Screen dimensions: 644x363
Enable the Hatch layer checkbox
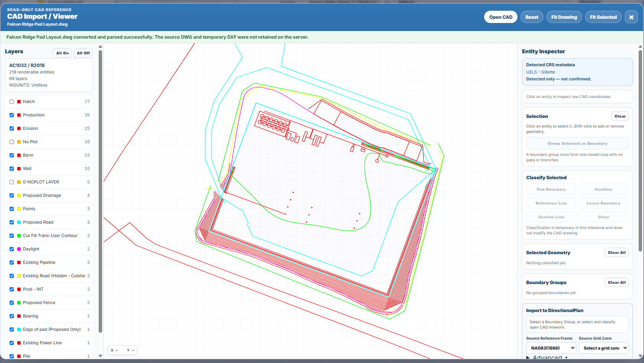tap(11, 101)
